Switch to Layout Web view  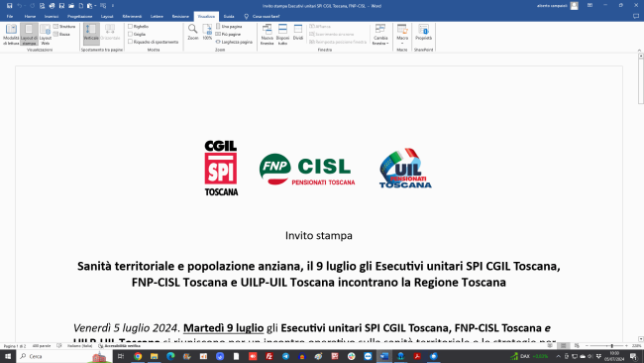coord(46,34)
